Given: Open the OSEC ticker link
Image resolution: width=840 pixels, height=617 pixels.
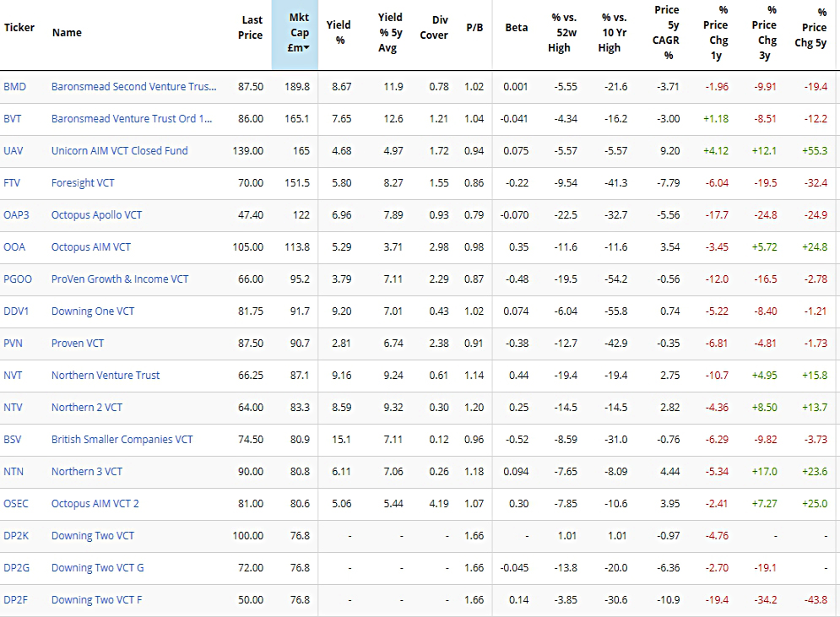Looking at the screenshot, I should click(x=15, y=504).
